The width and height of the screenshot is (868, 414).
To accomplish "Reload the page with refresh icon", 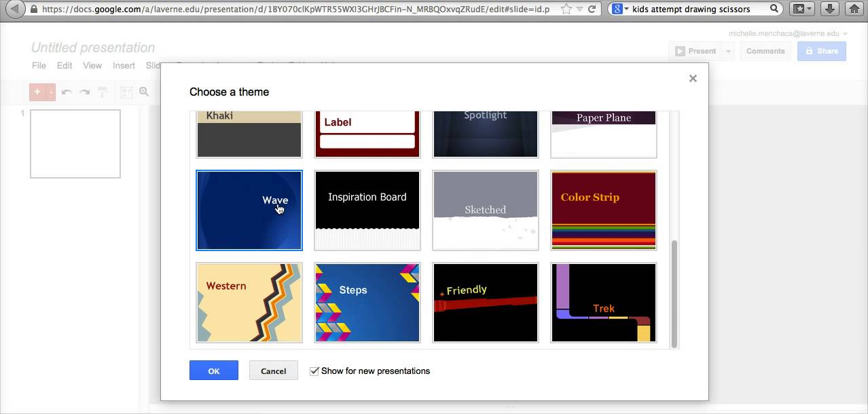I will (x=592, y=10).
